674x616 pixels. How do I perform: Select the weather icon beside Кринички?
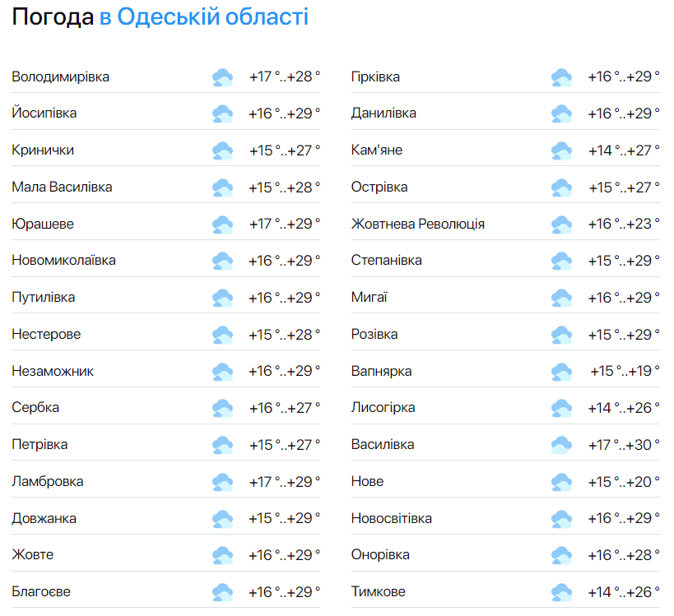[x=221, y=150]
